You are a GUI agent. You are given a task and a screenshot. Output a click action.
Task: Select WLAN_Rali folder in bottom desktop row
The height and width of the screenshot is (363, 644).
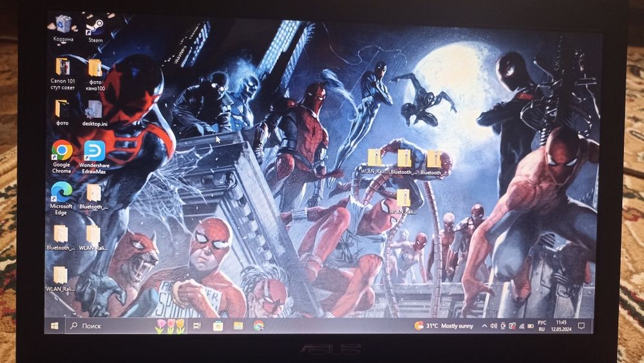61,279
